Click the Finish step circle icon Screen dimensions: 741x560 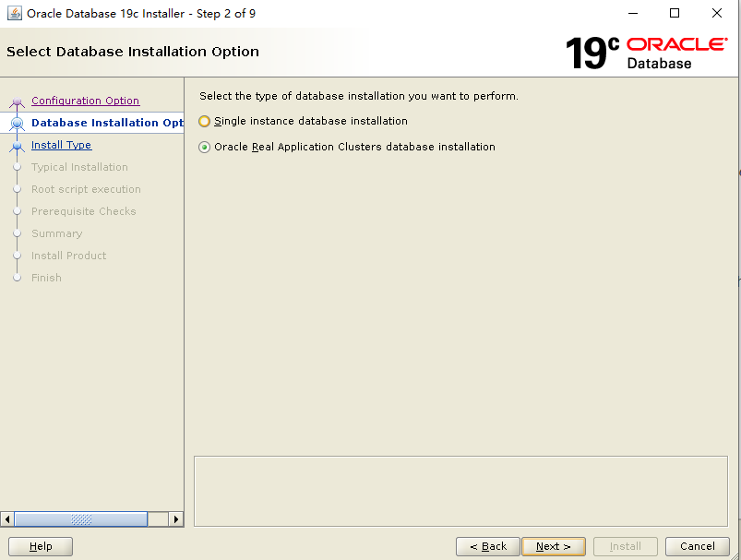(17, 278)
